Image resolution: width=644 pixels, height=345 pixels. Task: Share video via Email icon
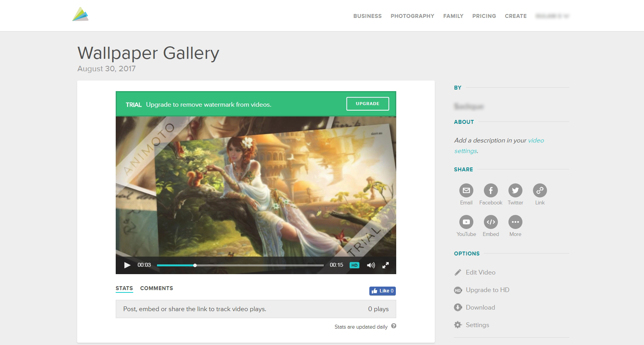(x=466, y=190)
